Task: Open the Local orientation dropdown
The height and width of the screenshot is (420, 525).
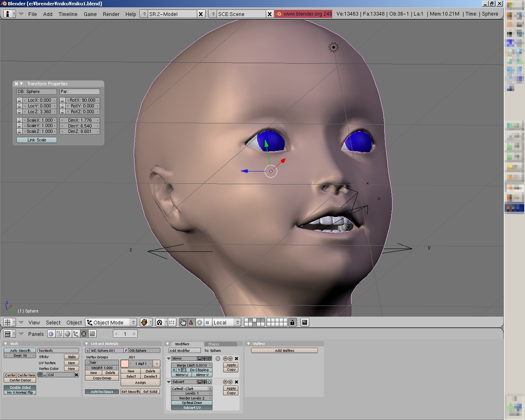Action: (226, 322)
